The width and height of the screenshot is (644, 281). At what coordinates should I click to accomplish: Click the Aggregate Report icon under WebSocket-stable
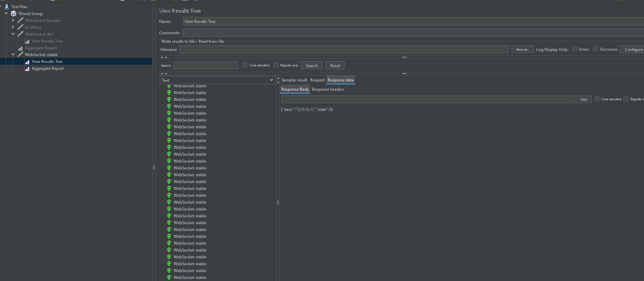[27, 68]
